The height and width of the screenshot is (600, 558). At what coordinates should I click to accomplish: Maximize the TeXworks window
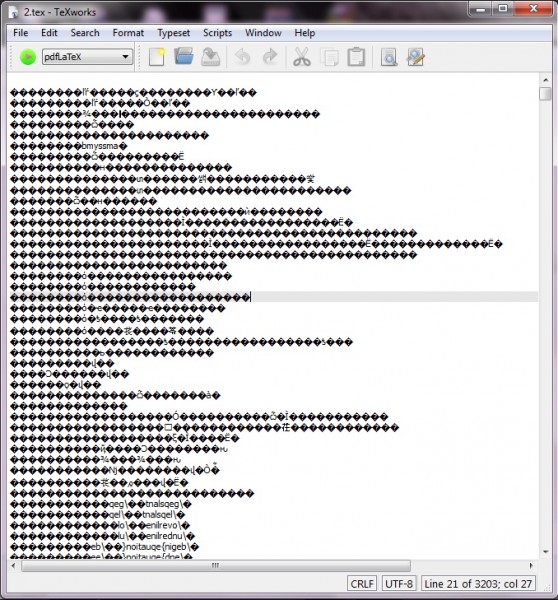pyautogui.click(x=503, y=9)
